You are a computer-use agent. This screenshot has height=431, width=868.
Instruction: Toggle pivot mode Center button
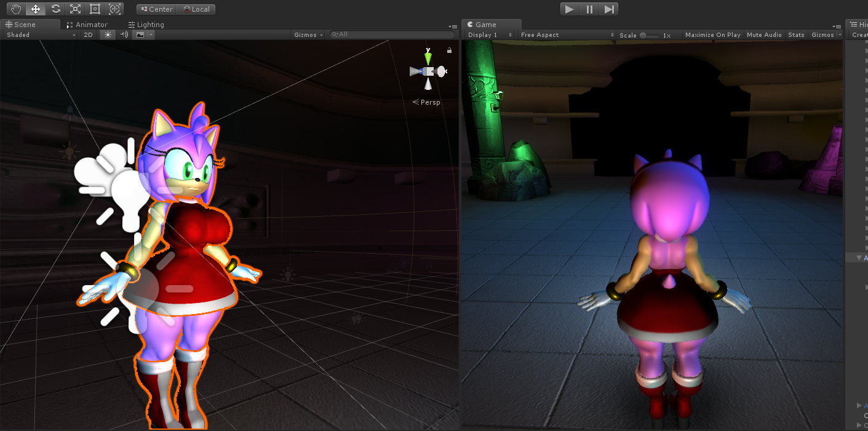point(157,9)
